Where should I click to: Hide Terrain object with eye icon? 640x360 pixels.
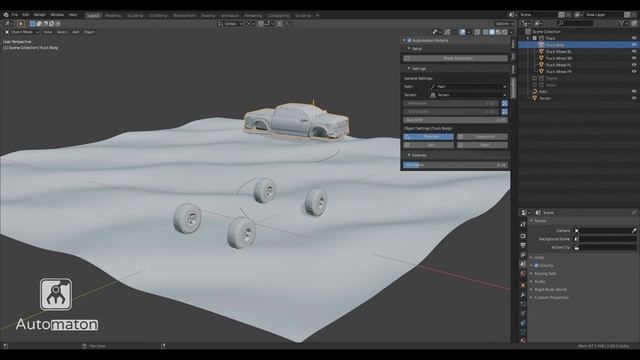634,98
